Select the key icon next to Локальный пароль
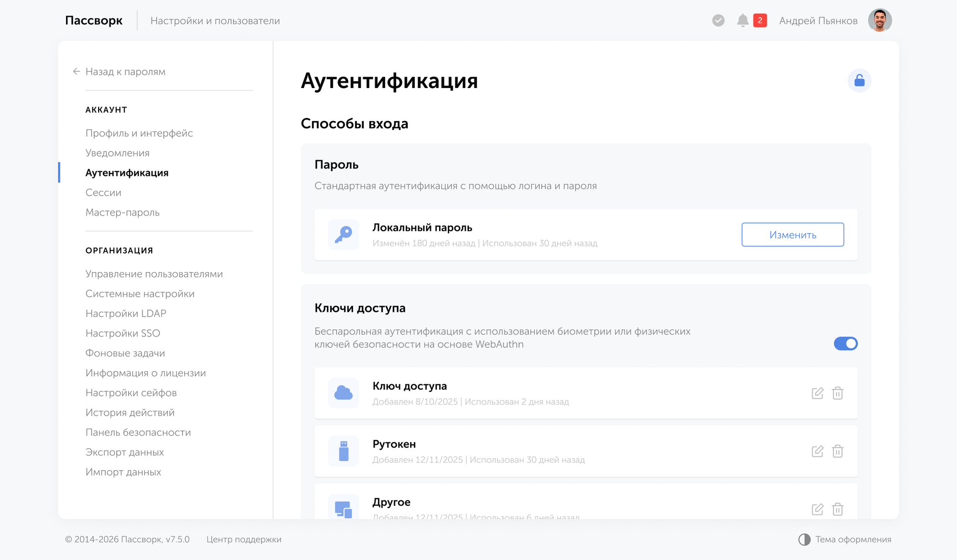This screenshot has width=957, height=560. click(343, 234)
